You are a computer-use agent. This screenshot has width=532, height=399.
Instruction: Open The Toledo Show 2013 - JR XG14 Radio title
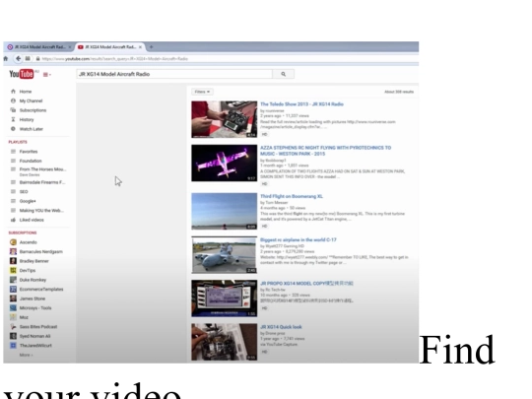302,104
